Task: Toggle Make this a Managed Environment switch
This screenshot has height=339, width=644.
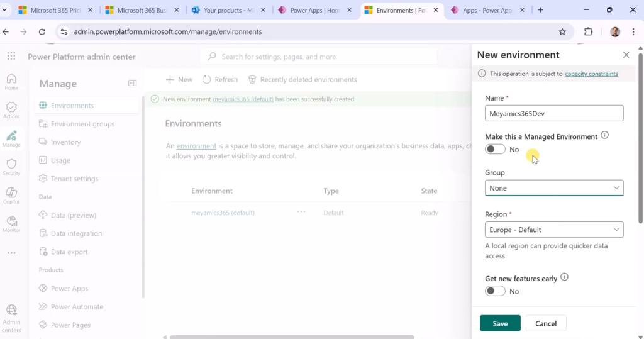Action: coord(495,149)
